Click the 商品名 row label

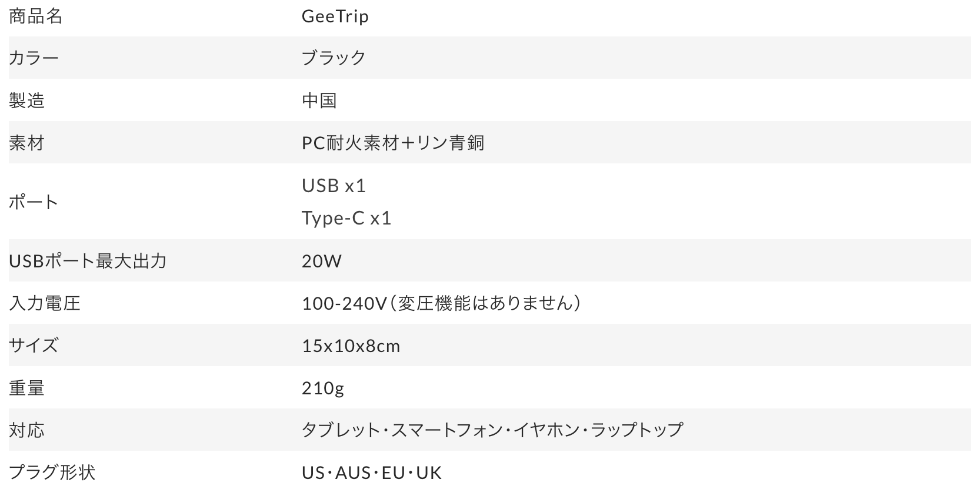tap(35, 16)
